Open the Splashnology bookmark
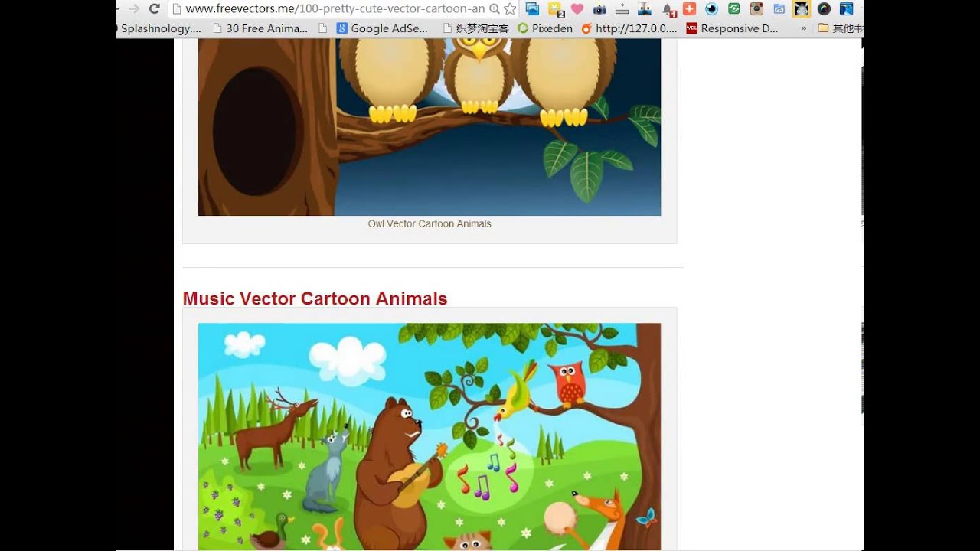The height and width of the screenshot is (551, 980). pos(159,28)
